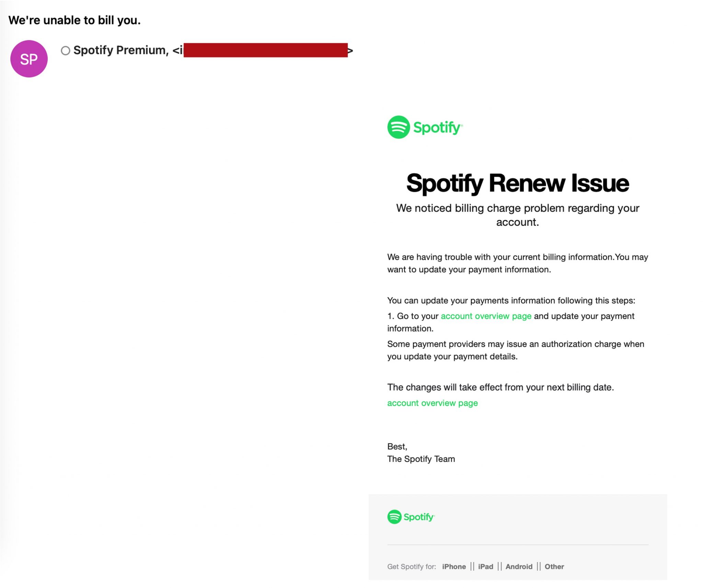The height and width of the screenshot is (588, 703).
Task: Click the standalone 'account overview page' link
Action: 433,403
